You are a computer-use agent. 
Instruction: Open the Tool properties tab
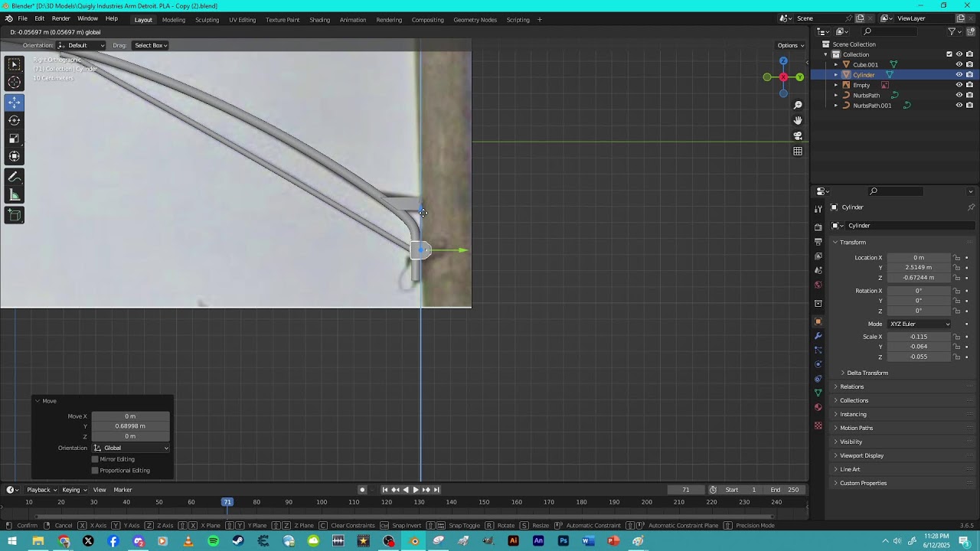818,209
